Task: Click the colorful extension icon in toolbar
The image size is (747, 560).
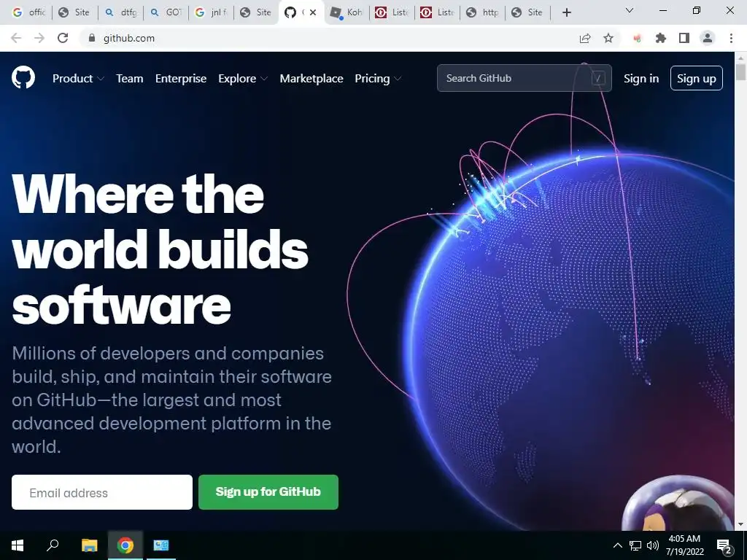Action: pyautogui.click(x=637, y=38)
